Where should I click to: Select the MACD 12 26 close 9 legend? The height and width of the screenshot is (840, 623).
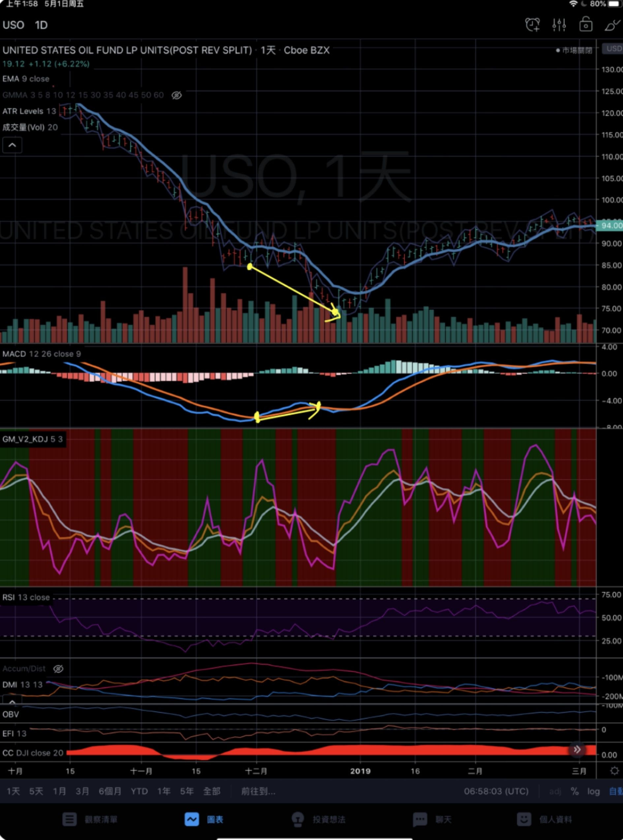click(x=42, y=354)
